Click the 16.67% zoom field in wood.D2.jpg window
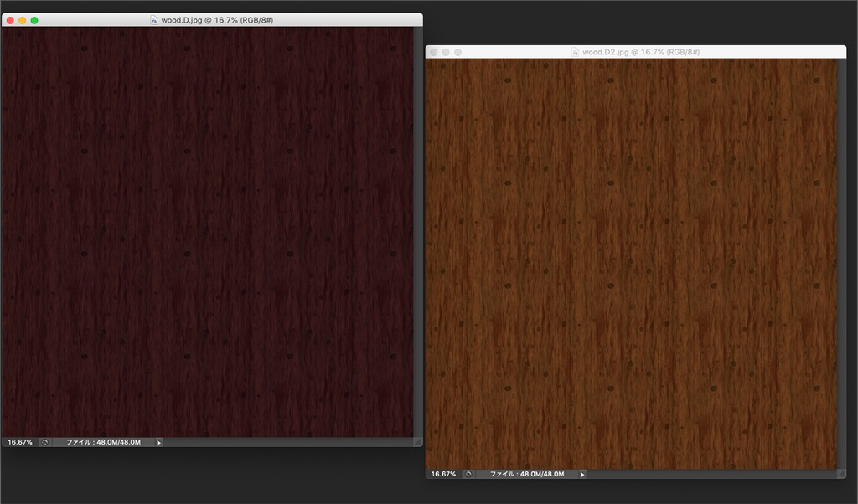Image resolution: width=858 pixels, height=504 pixels. point(443,474)
